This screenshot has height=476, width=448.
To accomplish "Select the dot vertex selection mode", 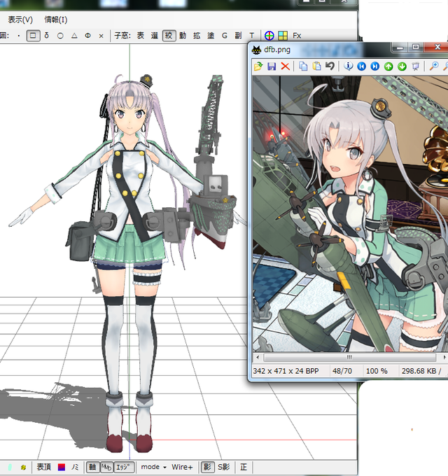I will coord(19,36).
